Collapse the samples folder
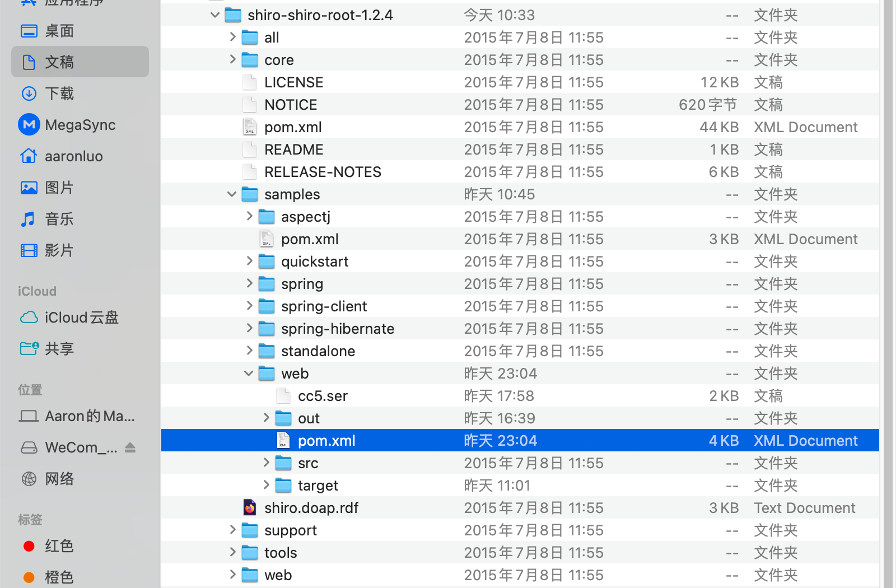The height and width of the screenshot is (588, 896). click(232, 194)
